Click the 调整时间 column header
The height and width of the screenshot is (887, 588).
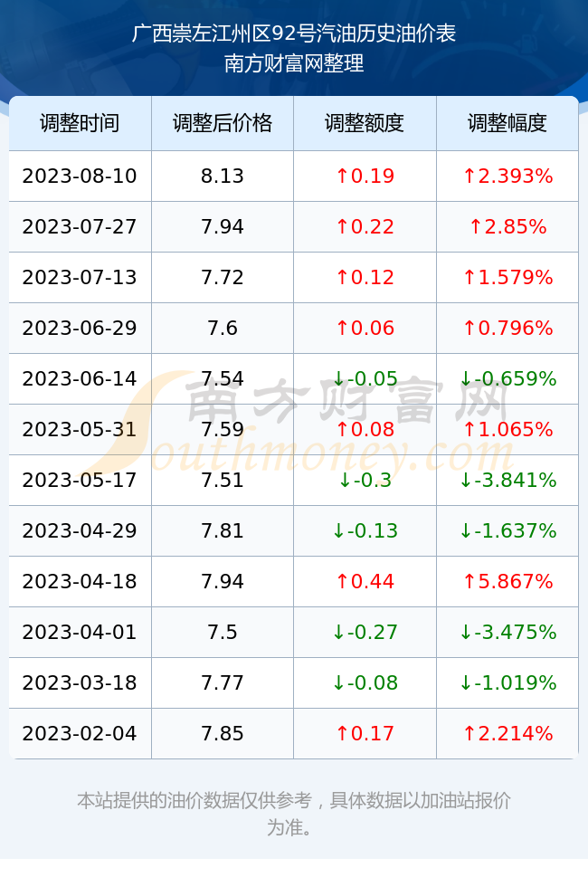point(80,123)
